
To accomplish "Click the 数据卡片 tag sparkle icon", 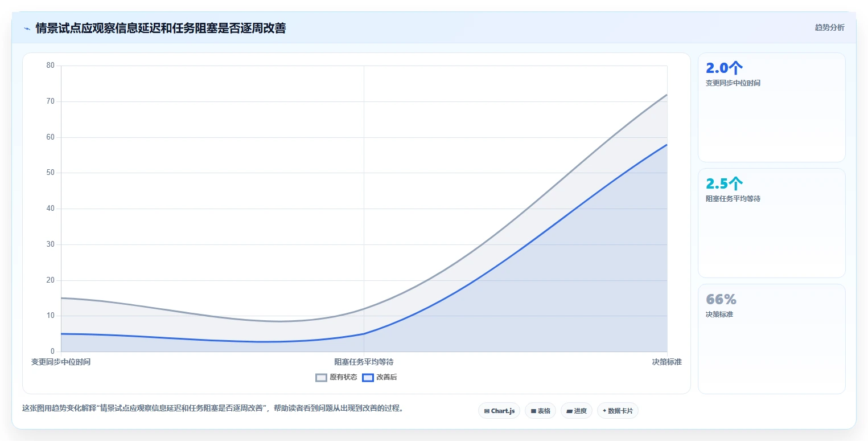I will click(x=604, y=410).
